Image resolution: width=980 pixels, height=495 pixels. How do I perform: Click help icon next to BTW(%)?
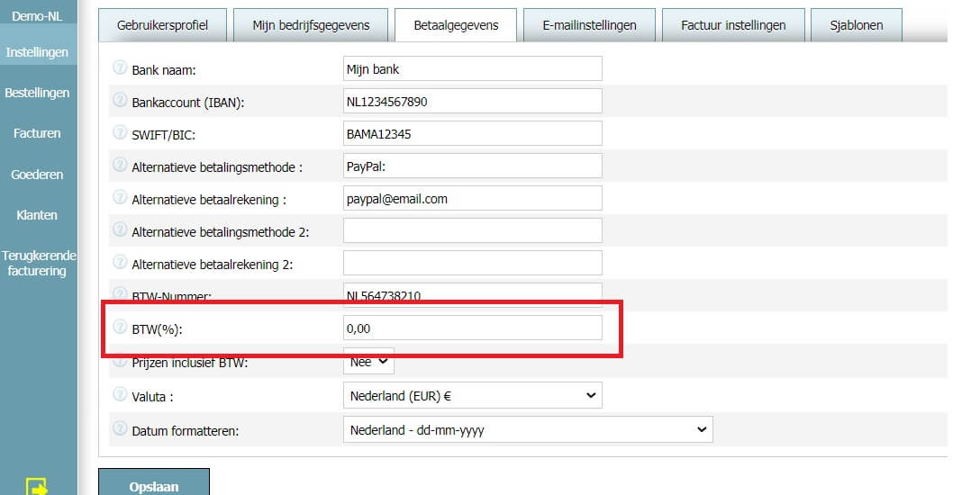click(x=120, y=327)
